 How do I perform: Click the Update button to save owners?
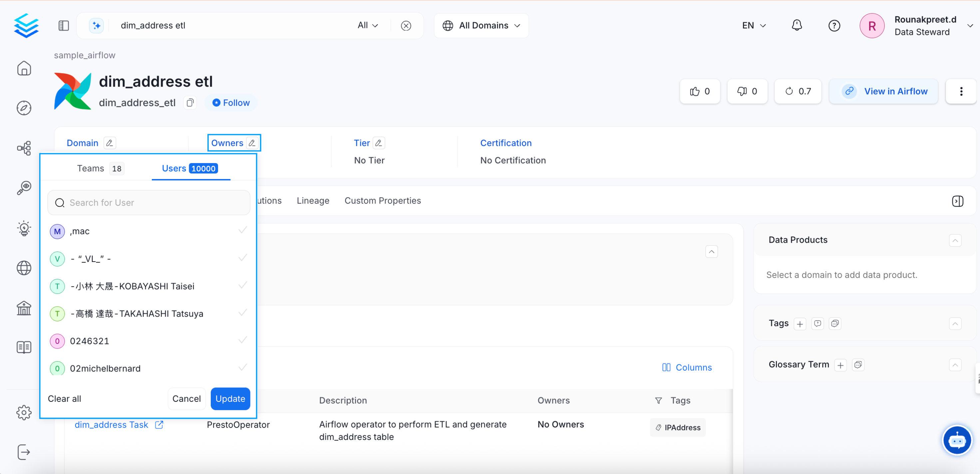pos(230,399)
